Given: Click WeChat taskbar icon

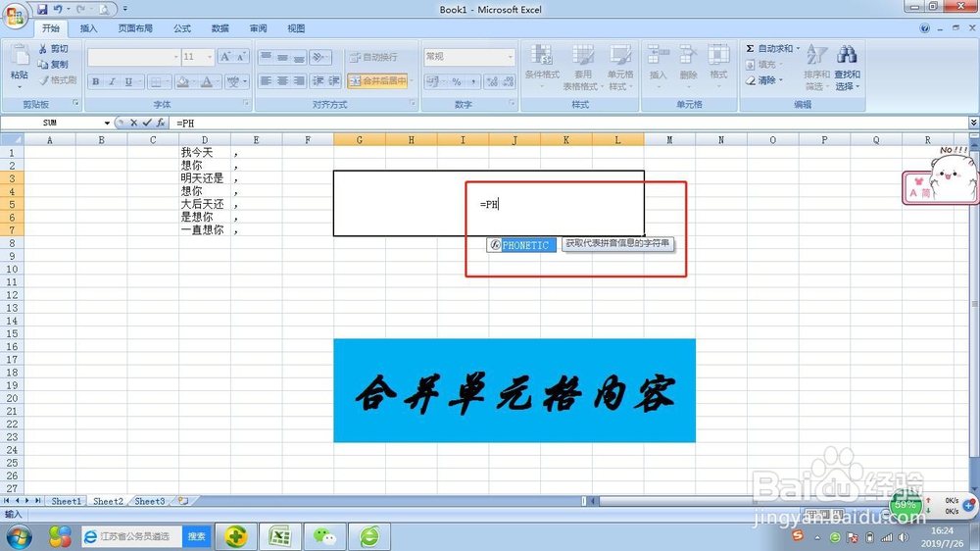Looking at the screenshot, I should coord(324,536).
